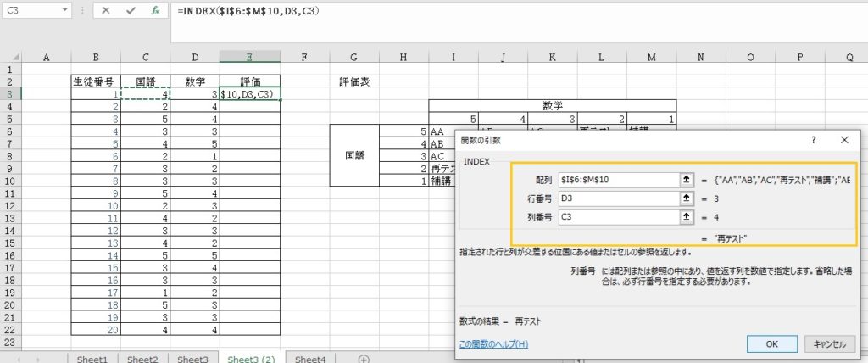Close the 関数の引数 dialog
868x363 pixels.
click(x=844, y=140)
